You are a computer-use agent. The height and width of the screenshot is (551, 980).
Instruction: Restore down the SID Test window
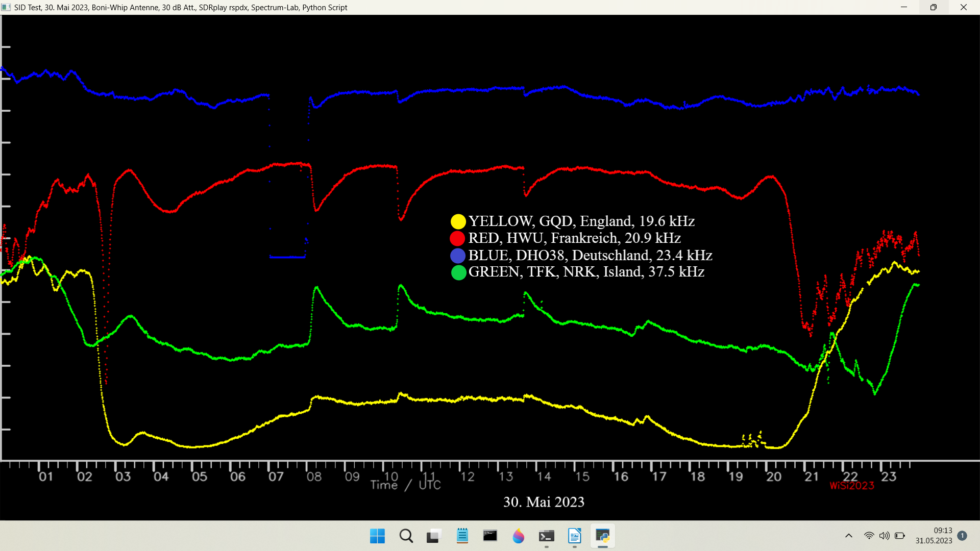click(934, 7)
